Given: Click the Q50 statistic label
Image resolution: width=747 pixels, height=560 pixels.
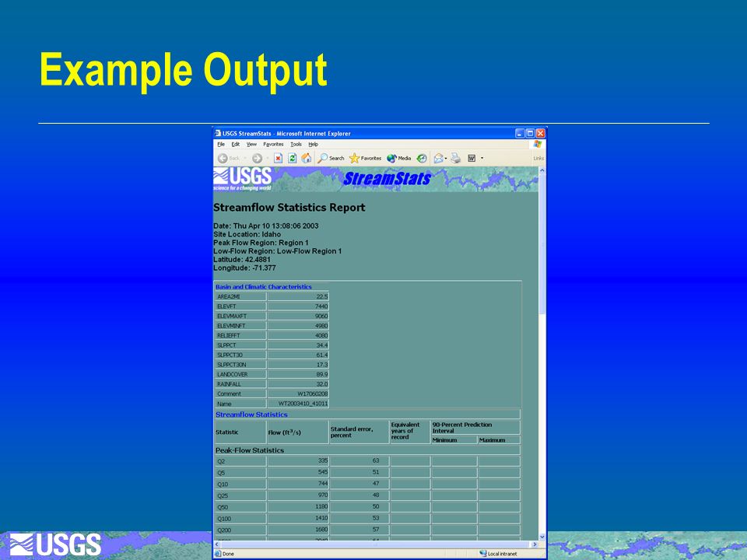Looking at the screenshot, I should tap(223, 507).
